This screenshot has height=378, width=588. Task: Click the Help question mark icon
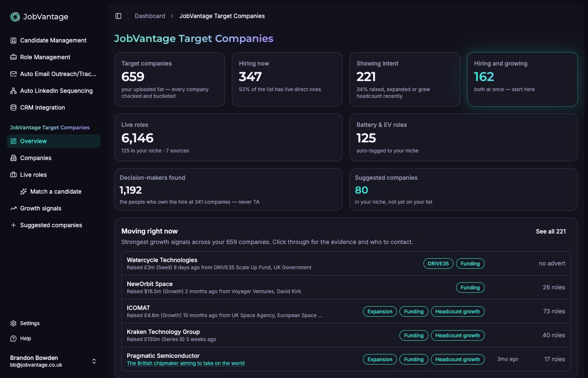[x=13, y=339]
